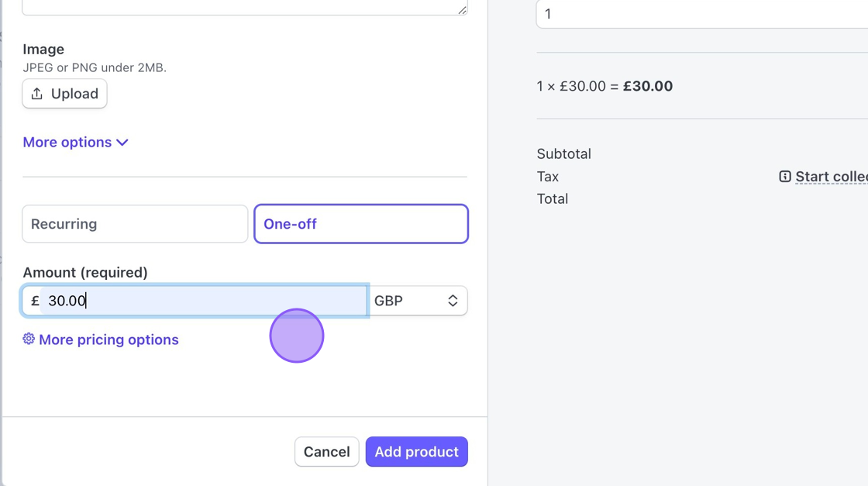Click the chevron icon after More options
868x486 pixels.
tap(122, 143)
